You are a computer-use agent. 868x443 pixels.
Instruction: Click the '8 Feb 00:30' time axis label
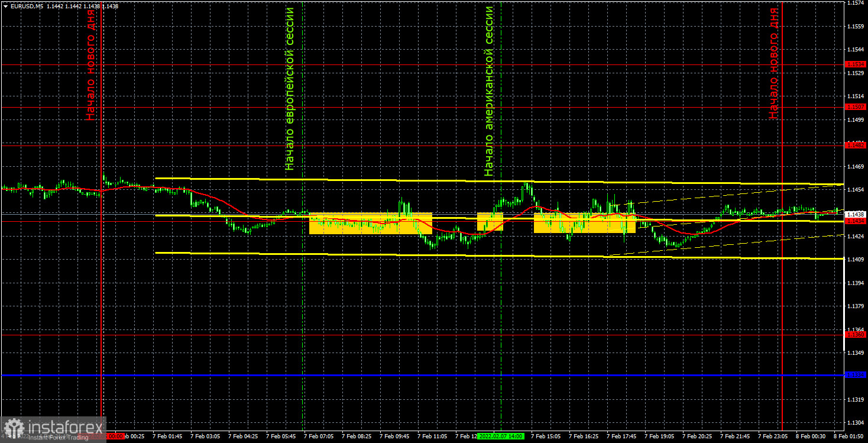tap(811, 436)
